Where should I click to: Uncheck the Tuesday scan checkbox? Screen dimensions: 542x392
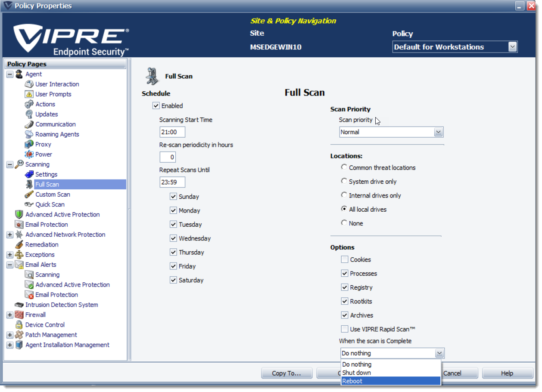point(172,224)
